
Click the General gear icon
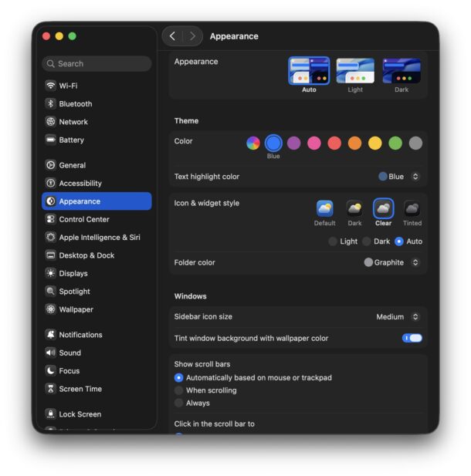(x=51, y=165)
